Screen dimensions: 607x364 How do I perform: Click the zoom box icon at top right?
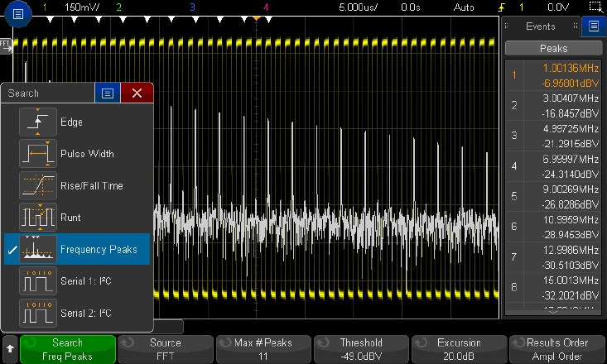pos(595,7)
